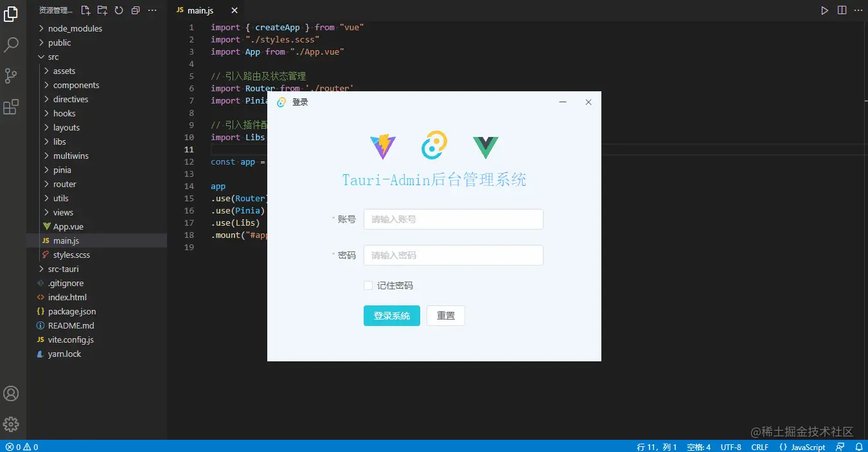Image resolution: width=868 pixels, height=452 pixels.
Task: Expand the router folder
Action: click(x=96, y=184)
